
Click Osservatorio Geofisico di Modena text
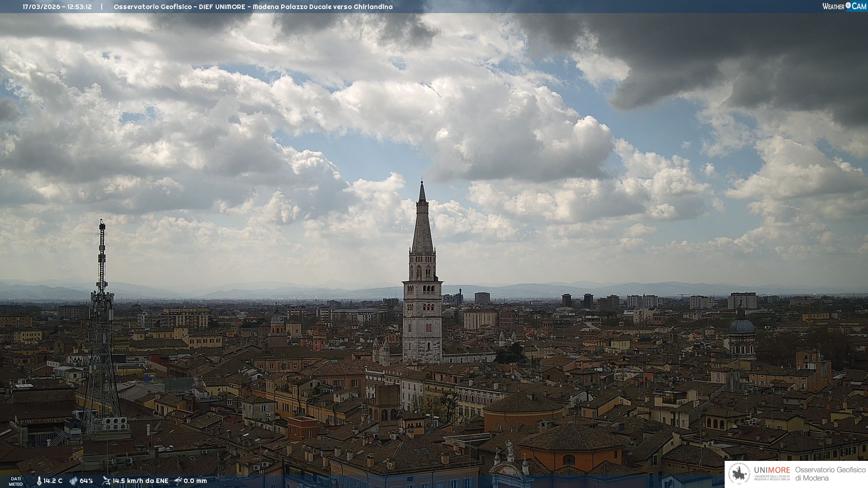tap(830, 474)
